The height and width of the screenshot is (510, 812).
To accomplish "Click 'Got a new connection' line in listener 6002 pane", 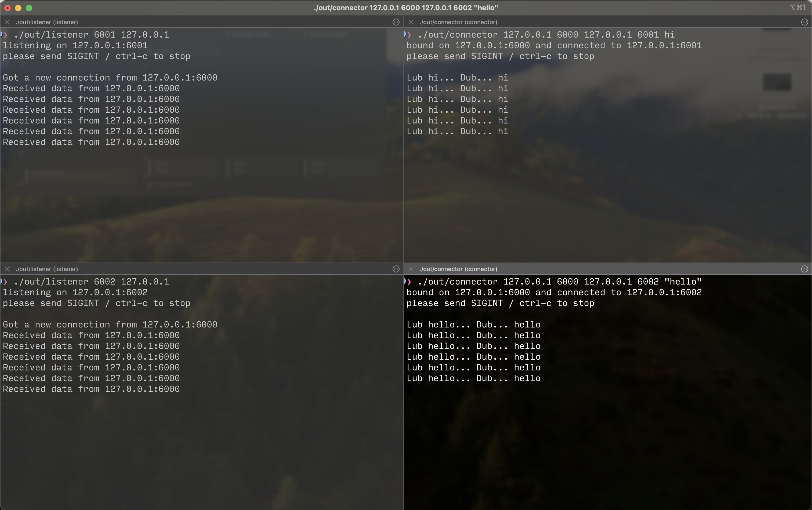I will pyautogui.click(x=110, y=325).
